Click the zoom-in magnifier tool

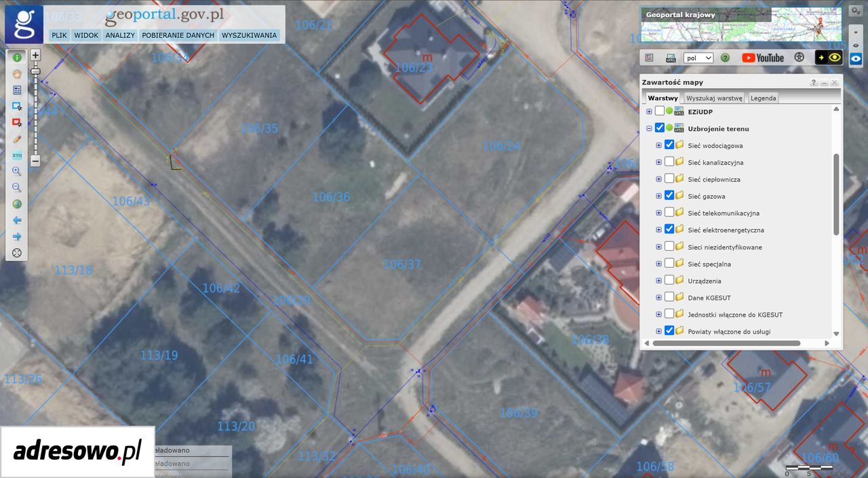tap(17, 172)
